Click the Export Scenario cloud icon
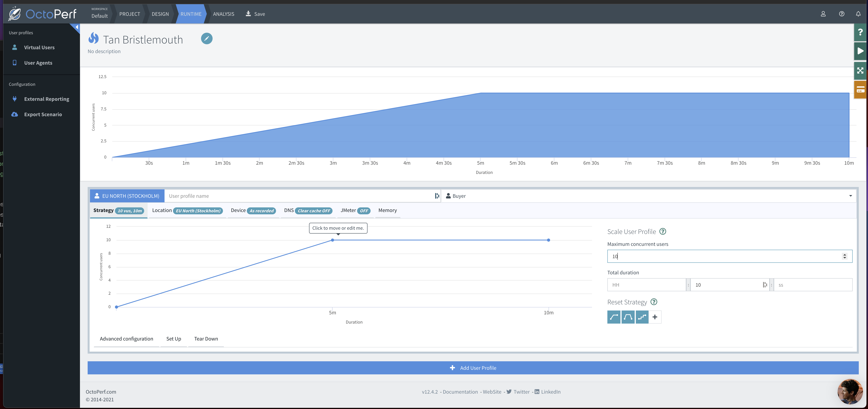The height and width of the screenshot is (409, 868). (x=14, y=114)
